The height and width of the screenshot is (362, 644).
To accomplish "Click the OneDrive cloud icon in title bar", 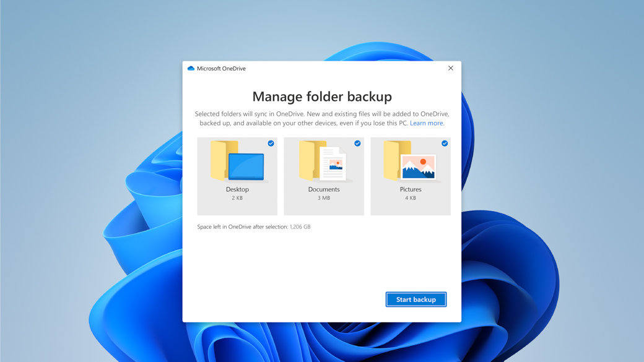I will pyautogui.click(x=191, y=69).
